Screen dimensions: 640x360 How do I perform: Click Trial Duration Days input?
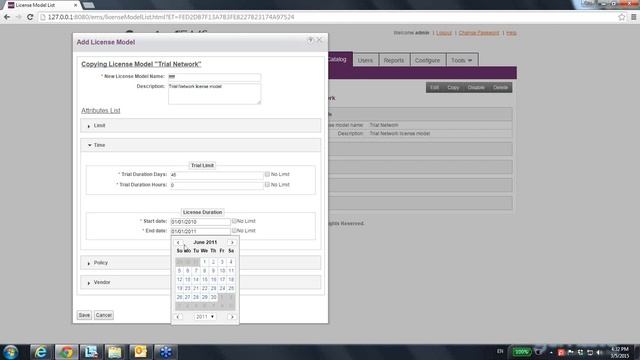point(216,175)
